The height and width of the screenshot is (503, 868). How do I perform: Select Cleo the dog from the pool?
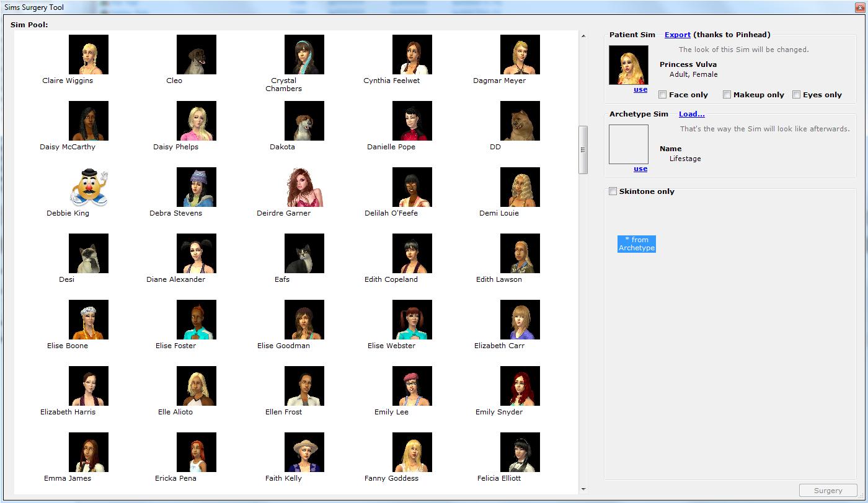coord(196,54)
